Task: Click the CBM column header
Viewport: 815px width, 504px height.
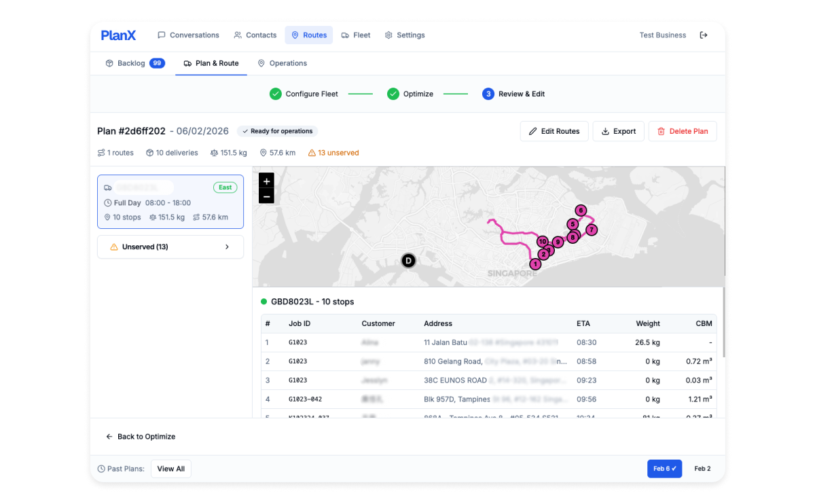Action: click(x=704, y=323)
